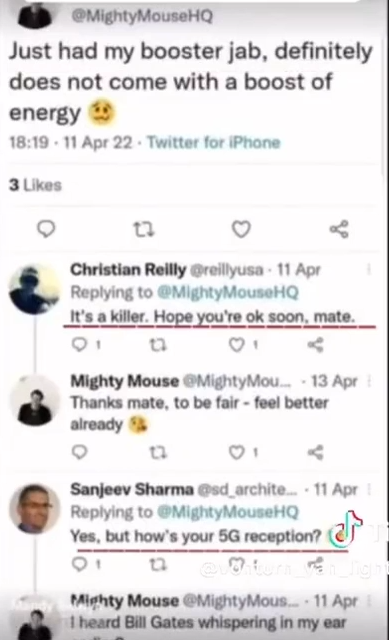Screen dimensions: 389x640
Task: Reply to Christian Reilly's comment
Action: 79,345
